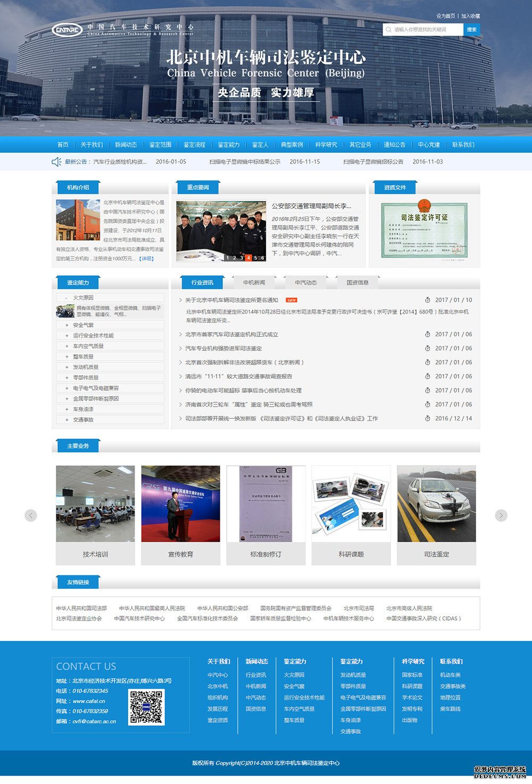Collapse the 火灾原因 accordion item
The image size is (532, 784).
point(110,298)
